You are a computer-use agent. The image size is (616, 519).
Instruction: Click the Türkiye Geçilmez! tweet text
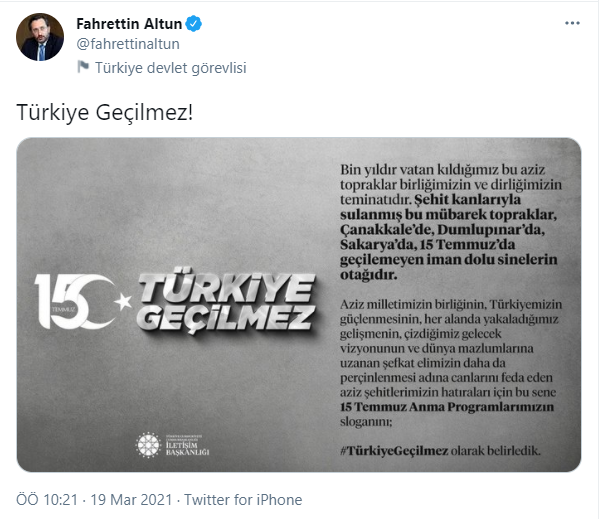click(x=104, y=113)
